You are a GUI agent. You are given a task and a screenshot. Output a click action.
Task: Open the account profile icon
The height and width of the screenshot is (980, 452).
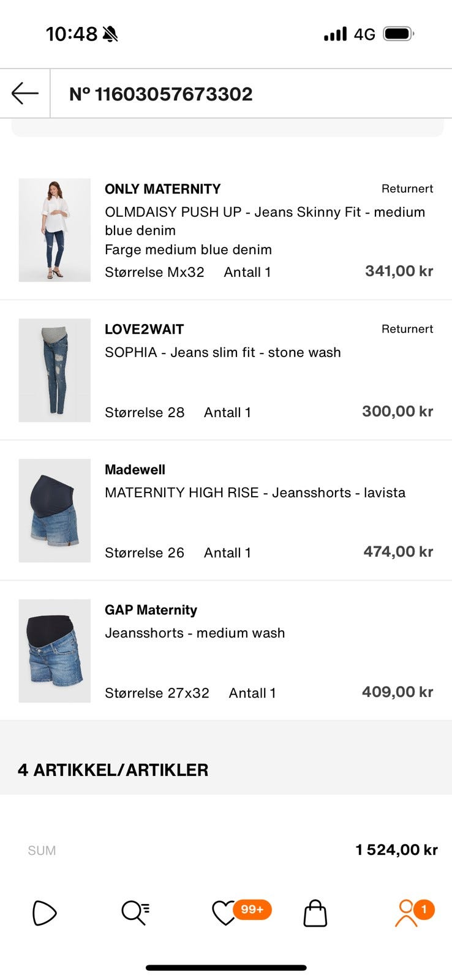[x=405, y=913]
